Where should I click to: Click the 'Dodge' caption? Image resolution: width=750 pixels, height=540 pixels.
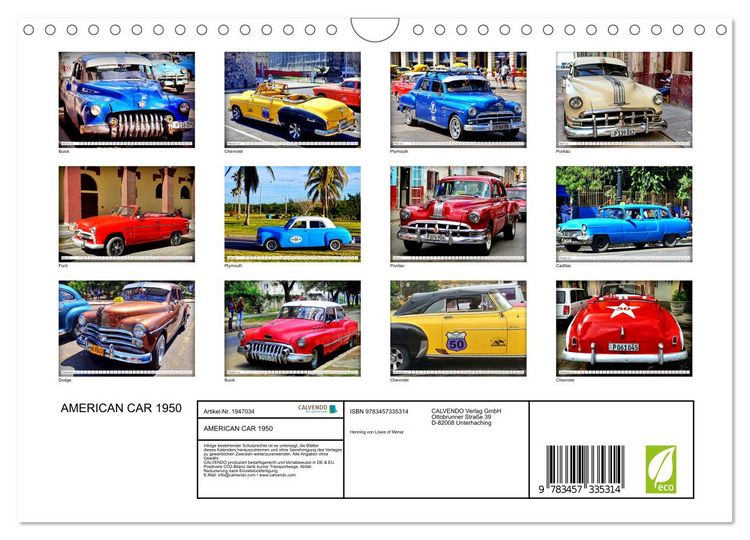[x=65, y=380]
